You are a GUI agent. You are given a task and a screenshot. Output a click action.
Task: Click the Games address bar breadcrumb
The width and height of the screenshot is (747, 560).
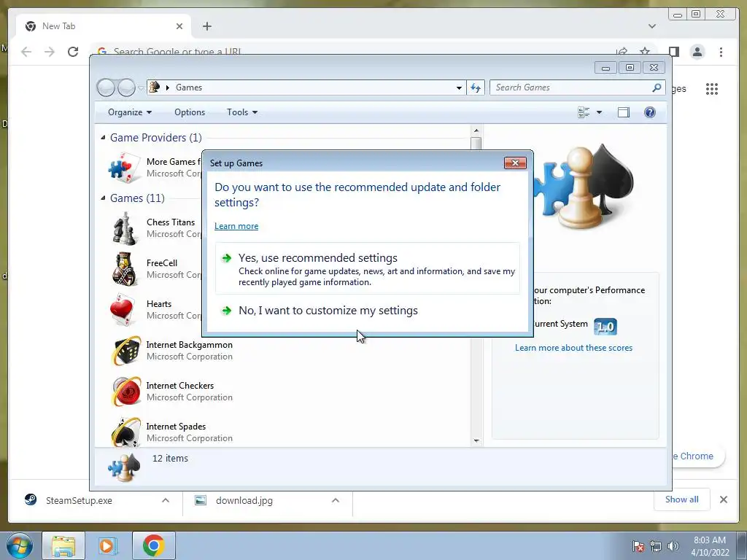(189, 87)
